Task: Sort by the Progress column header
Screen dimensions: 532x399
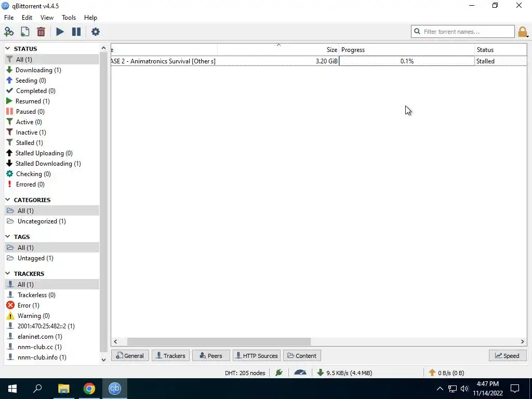Action: pyautogui.click(x=407, y=49)
